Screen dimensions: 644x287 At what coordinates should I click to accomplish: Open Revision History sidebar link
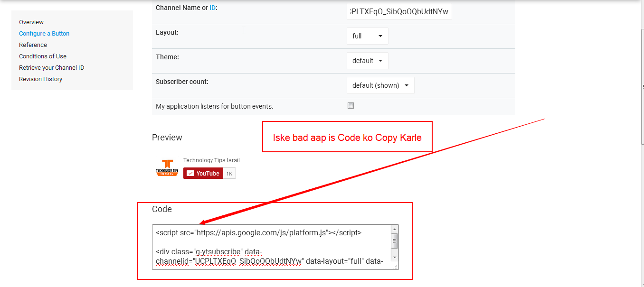[40, 79]
